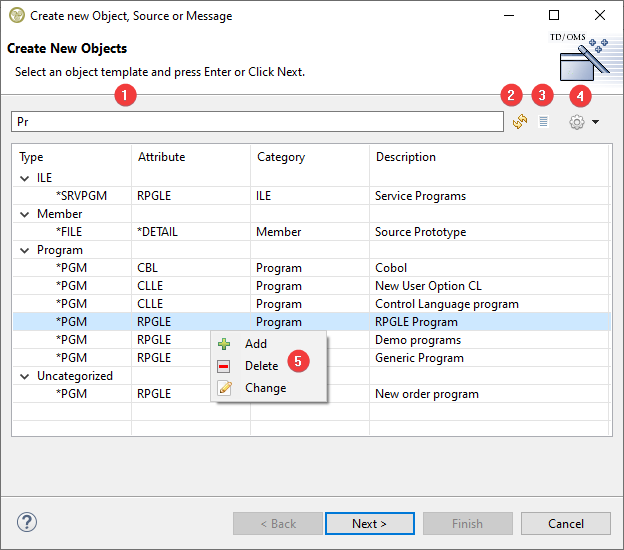
Task: Choose Delete in the context menu
Action: click(261, 366)
